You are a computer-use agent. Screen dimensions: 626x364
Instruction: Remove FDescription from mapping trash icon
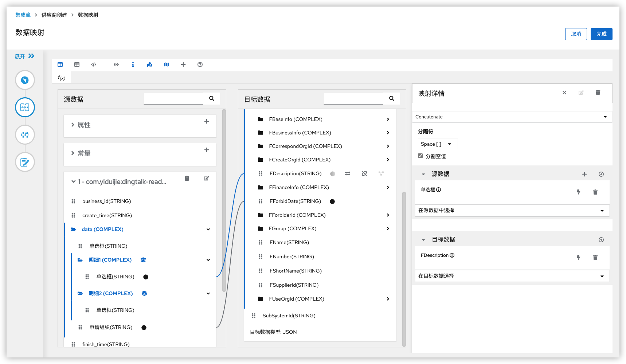(595, 258)
